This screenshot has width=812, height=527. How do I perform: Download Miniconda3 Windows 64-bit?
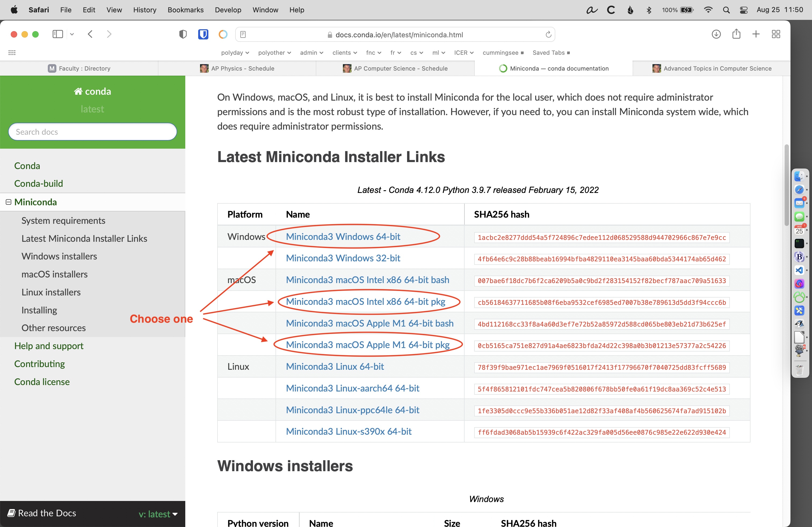pyautogui.click(x=343, y=237)
